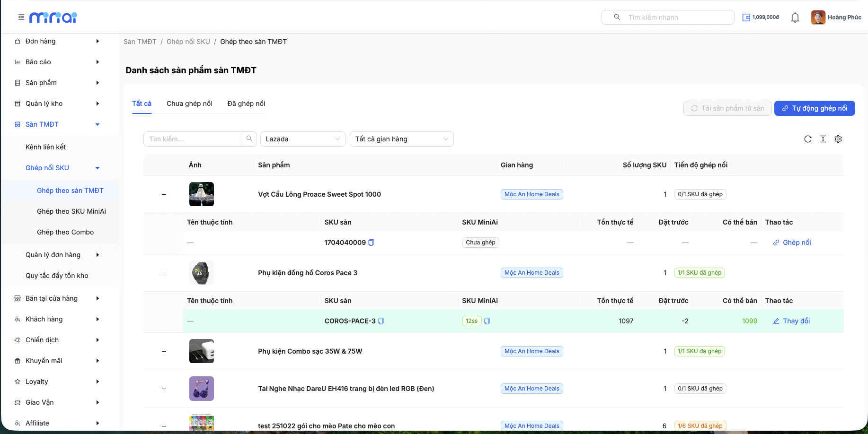Copy SKU sàn COROS-PACE-3

click(x=381, y=321)
